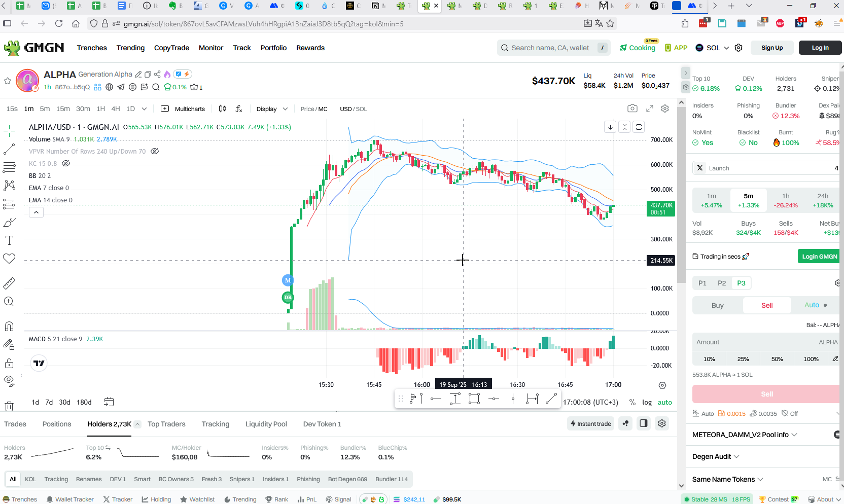Viewport: 844px width, 504px height.
Task: Select the trend line drawing tool
Action: 9,149
